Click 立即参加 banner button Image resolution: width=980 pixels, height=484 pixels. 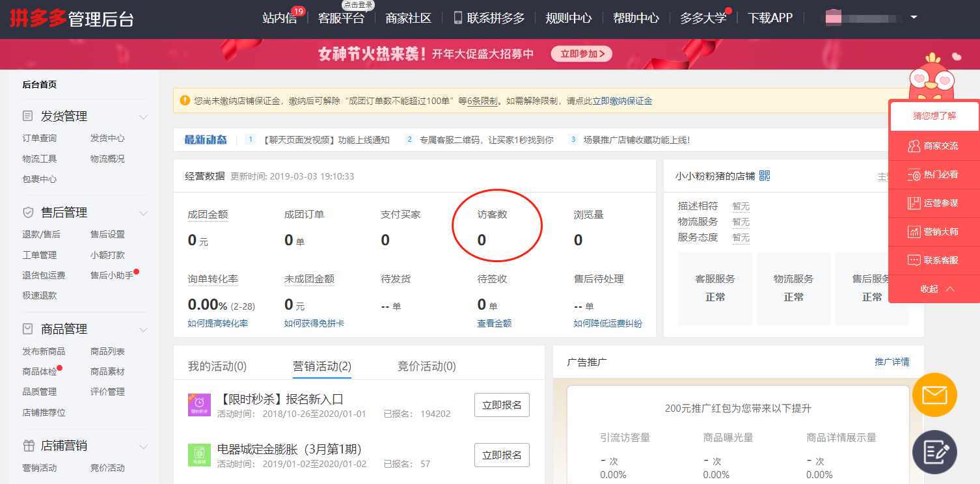[x=582, y=54]
